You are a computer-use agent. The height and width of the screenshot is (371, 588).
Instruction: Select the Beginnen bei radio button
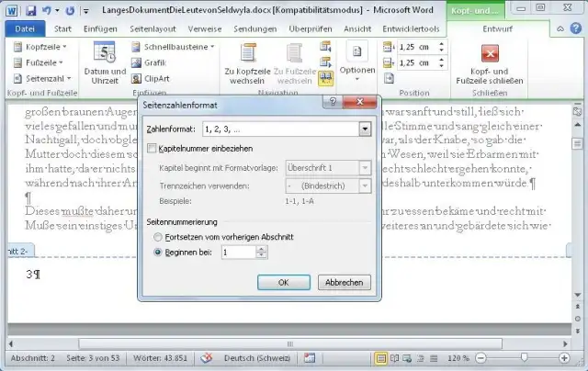158,253
